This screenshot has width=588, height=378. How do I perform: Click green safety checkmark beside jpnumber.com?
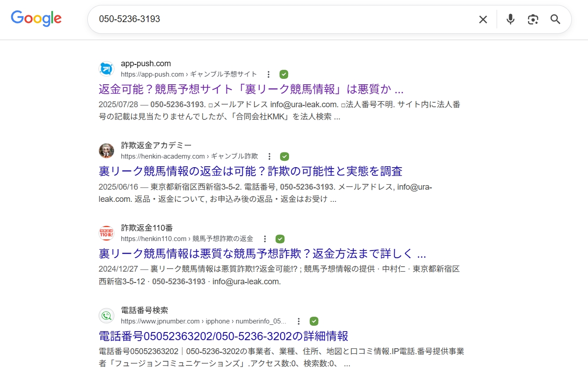tap(314, 321)
